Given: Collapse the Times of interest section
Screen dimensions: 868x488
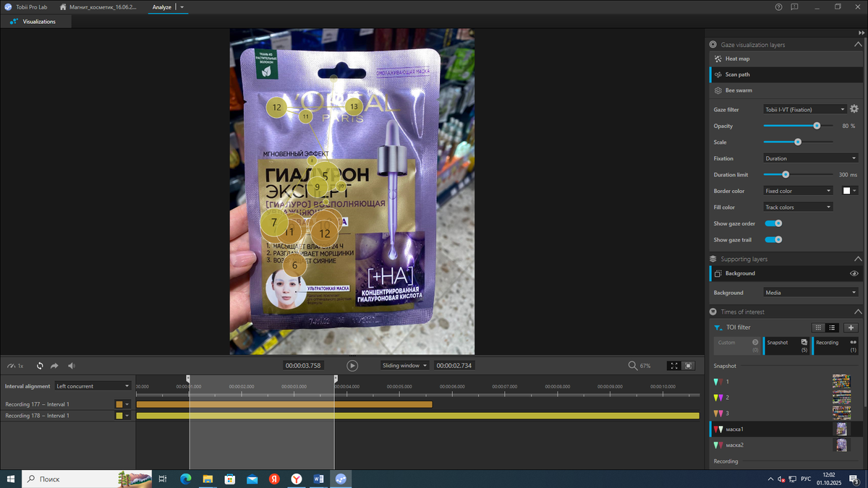Looking at the screenshot, I should click(x=858, y=312).
